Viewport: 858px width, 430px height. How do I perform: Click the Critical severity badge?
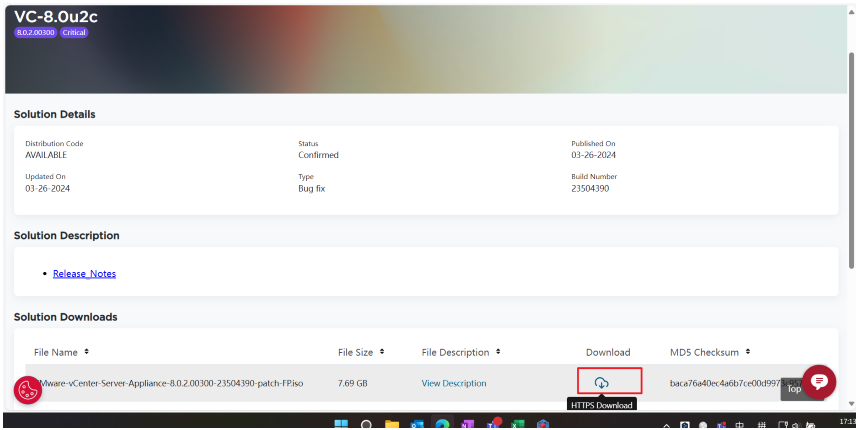pos(74,32)
